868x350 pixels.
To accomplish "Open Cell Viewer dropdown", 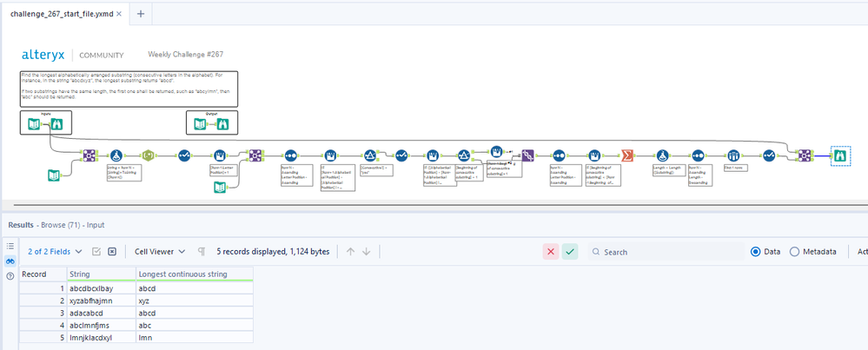I will [x=160, y=252].
